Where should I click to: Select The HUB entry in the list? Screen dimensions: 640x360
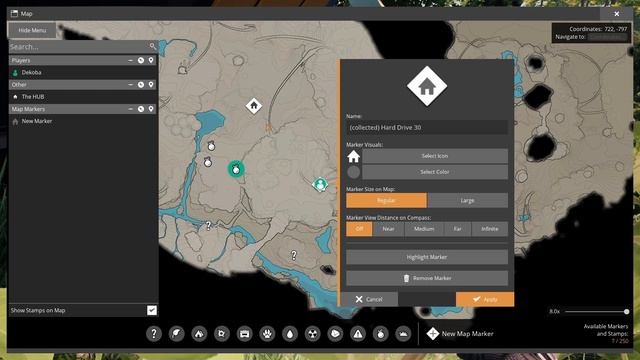coord(83,97)
